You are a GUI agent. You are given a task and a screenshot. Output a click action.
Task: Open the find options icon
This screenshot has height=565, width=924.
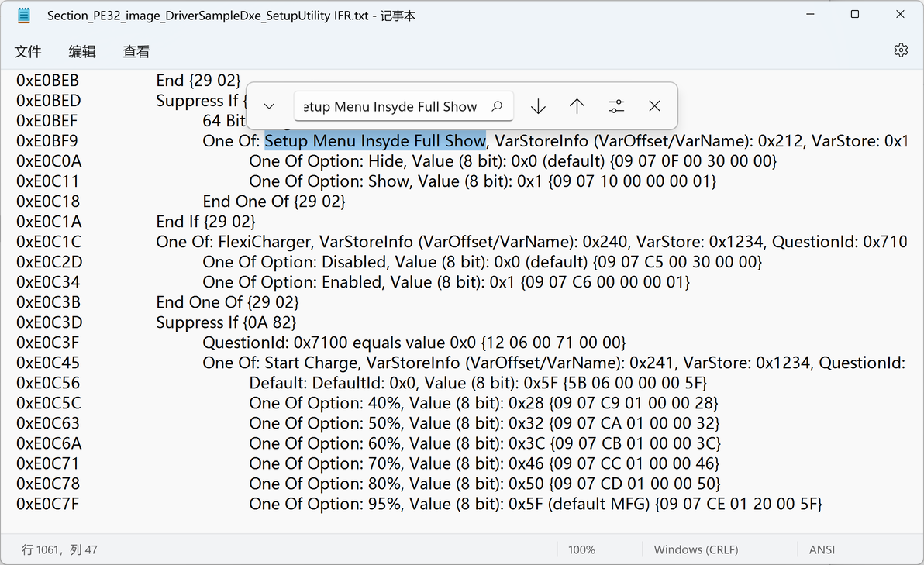pyautogui.click(x=616, y=106)
